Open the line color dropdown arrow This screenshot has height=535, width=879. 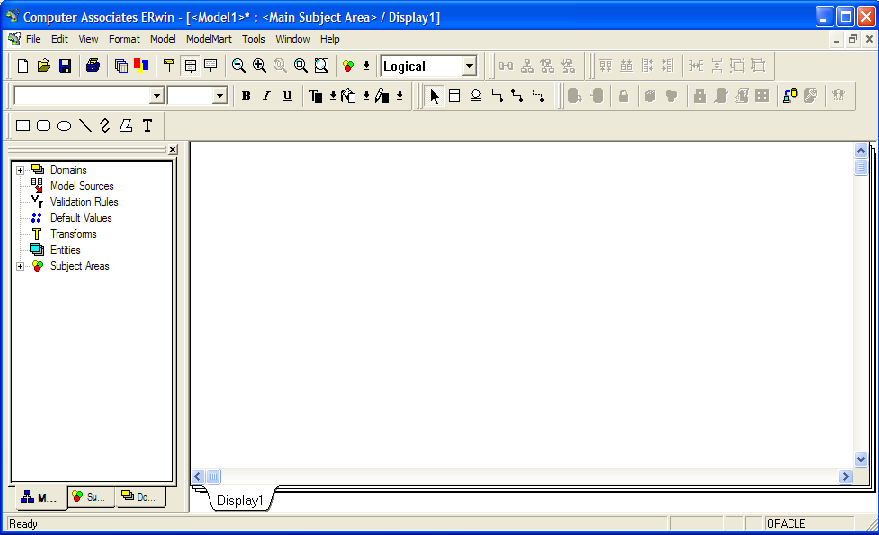click(400, 96)
